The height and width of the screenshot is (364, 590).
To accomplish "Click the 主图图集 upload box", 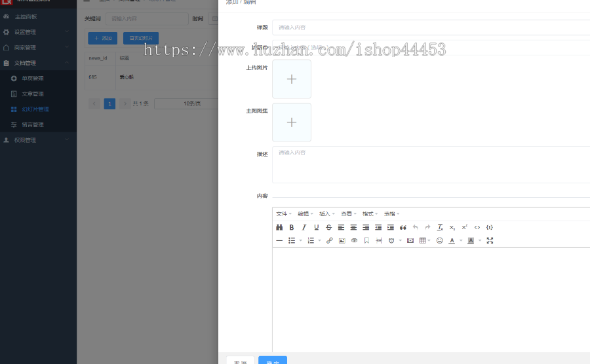I will tap(292, 122).
